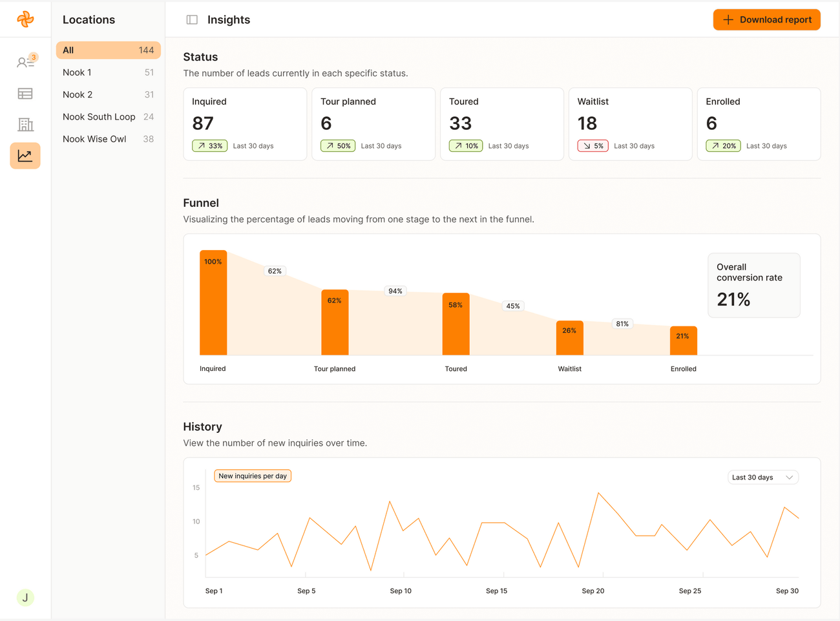This screenshot has height=621, width=840.
Task: Open Nook Wise Owl location
Action: [108, 139]
